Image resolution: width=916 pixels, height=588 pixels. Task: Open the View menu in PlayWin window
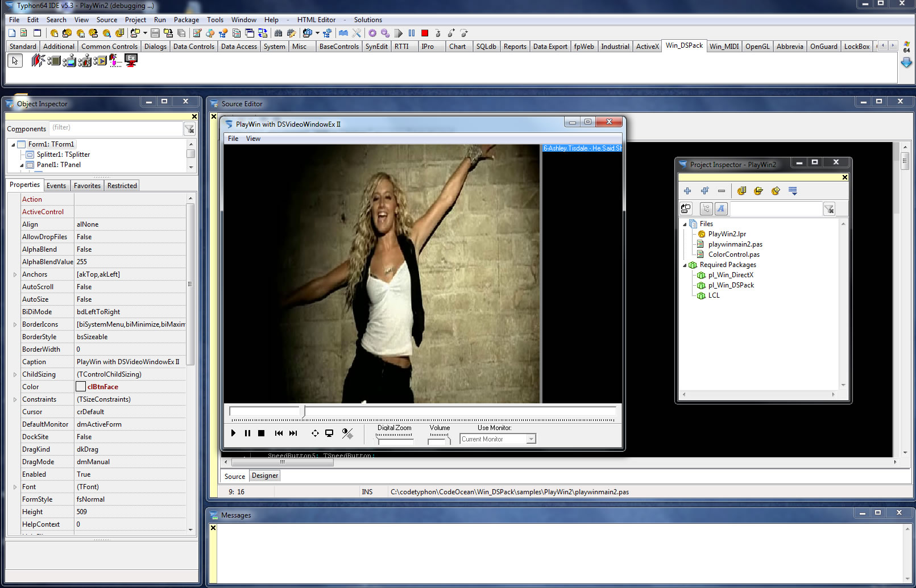(x=253, y=139)
